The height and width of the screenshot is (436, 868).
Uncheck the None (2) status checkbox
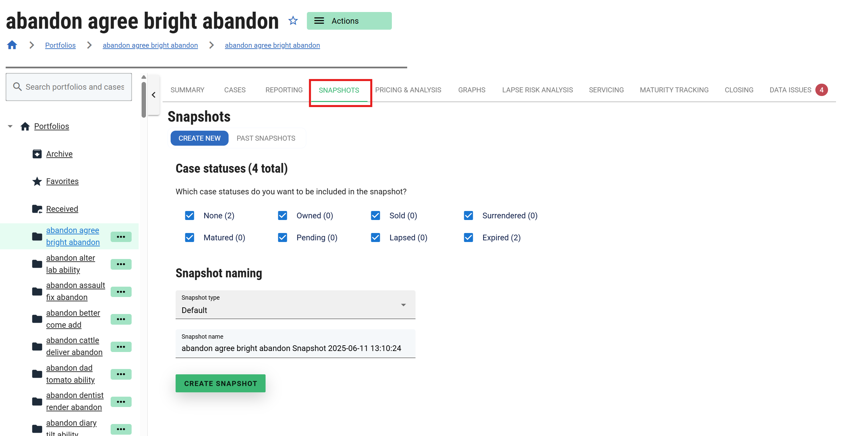click(x=190, y=215)
